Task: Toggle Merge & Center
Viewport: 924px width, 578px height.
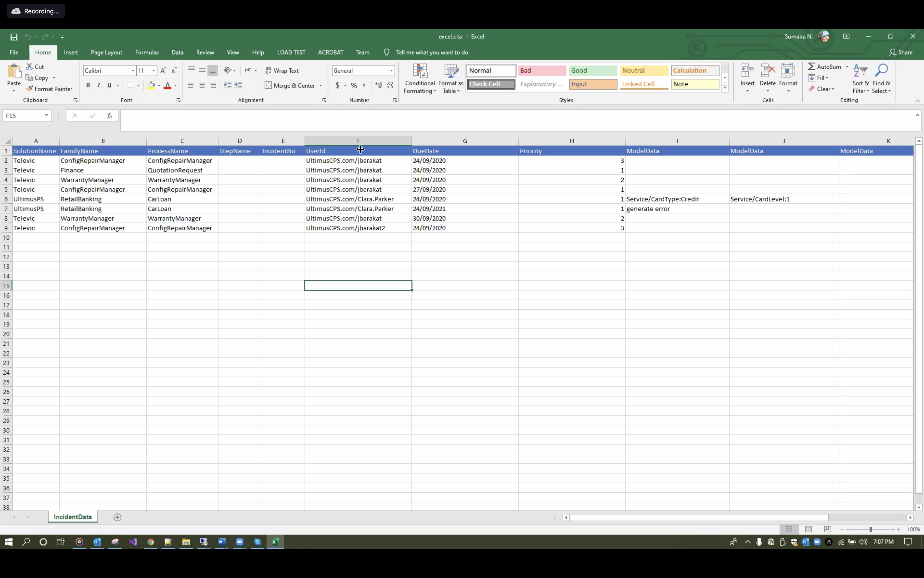Action: tap(290, 85)
